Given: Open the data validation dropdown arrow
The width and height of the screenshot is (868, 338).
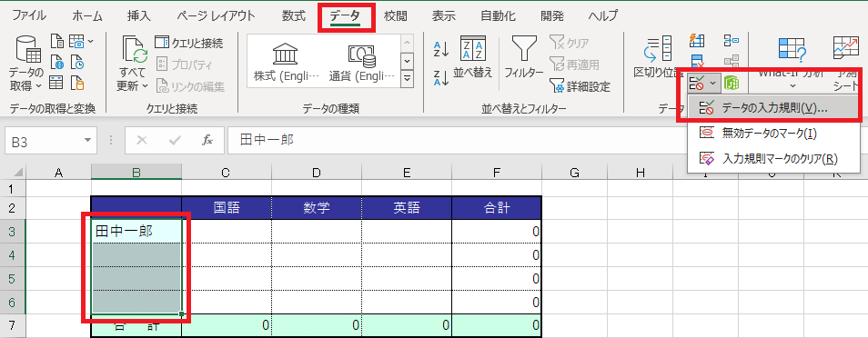Looking at the screenshot, I should pyautogui.click(x=712, y=84).
